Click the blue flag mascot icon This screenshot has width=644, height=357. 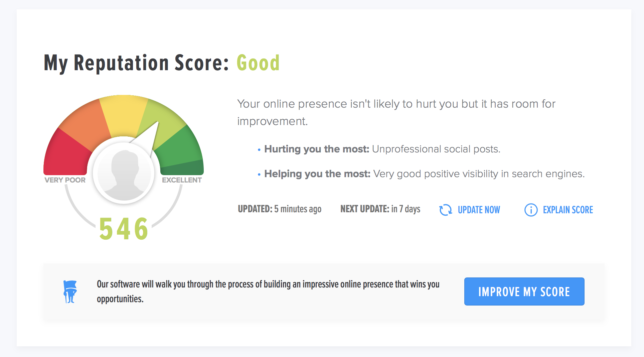70,291
